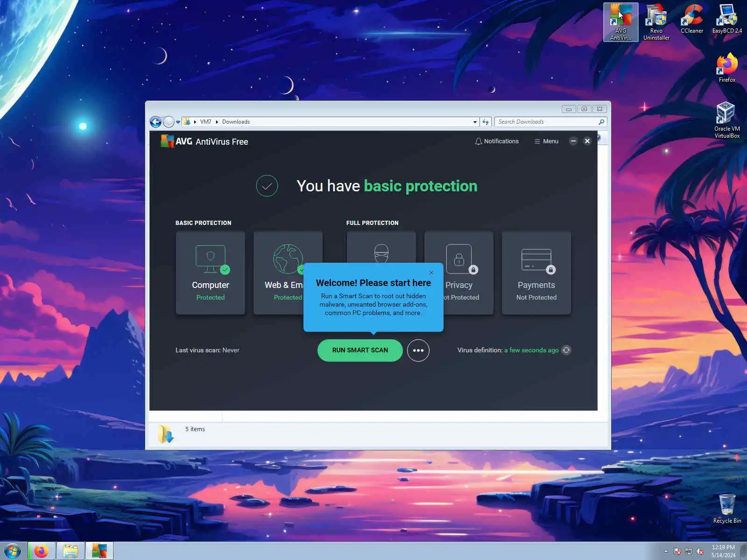747x560 pixels.
Task: Click the Show desktop button
Action: [743, 551]
